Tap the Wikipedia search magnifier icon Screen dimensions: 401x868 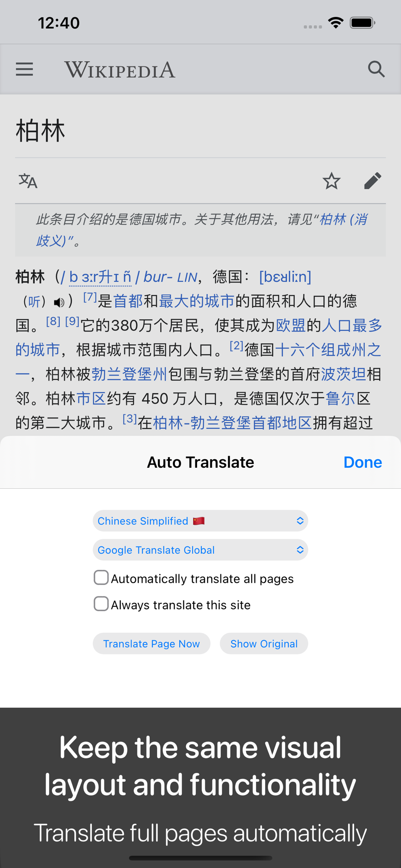(x=376, y=69)
